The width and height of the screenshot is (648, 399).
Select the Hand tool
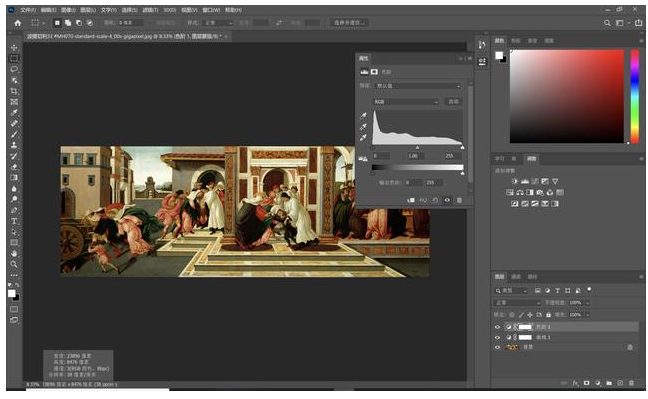tap(14, 253)
